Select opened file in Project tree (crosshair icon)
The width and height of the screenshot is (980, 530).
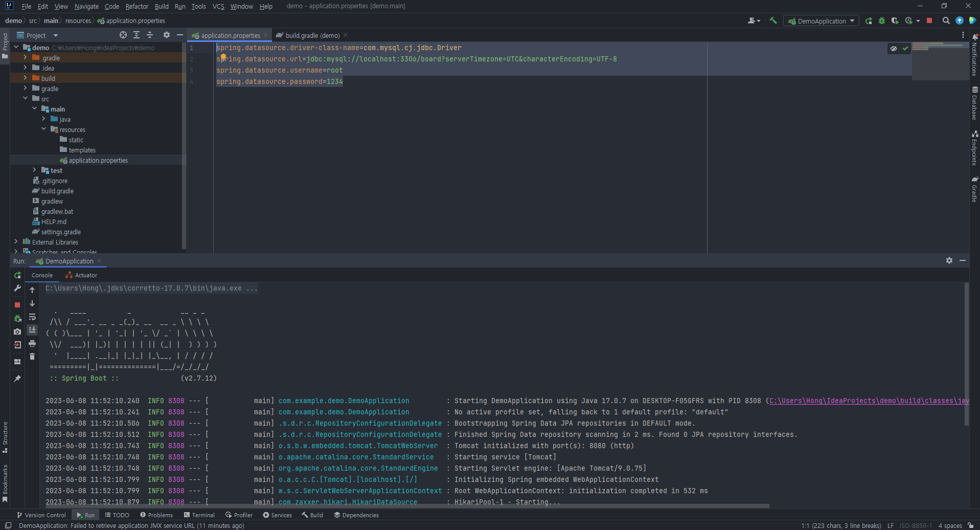(123, 35)
